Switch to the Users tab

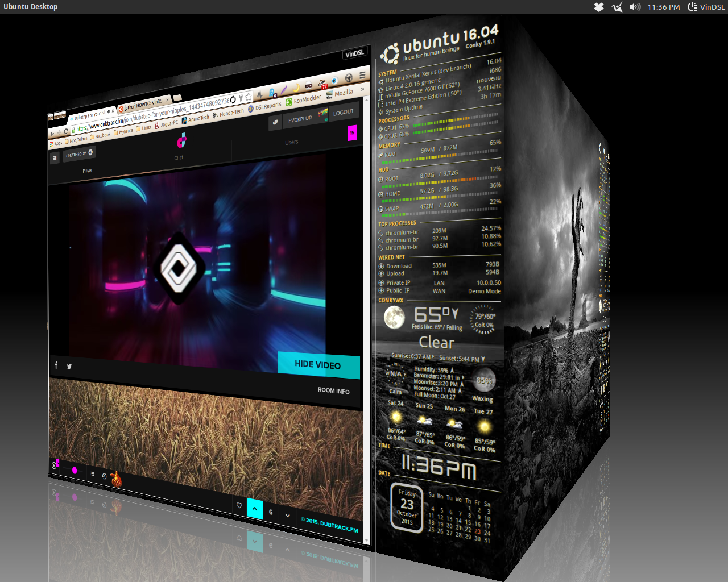click(292, 142)
